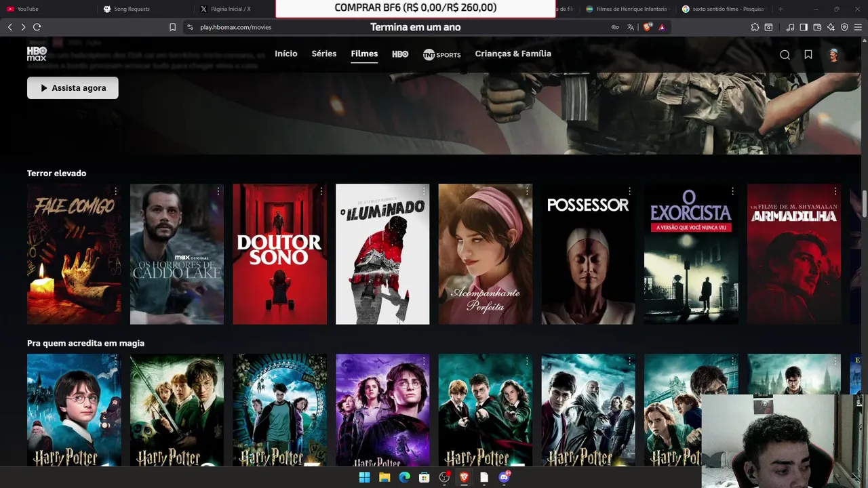The image size is (868, 488).
Task: Launch Microsoft Edge from taskbar
Action: (x=404, y=477)
